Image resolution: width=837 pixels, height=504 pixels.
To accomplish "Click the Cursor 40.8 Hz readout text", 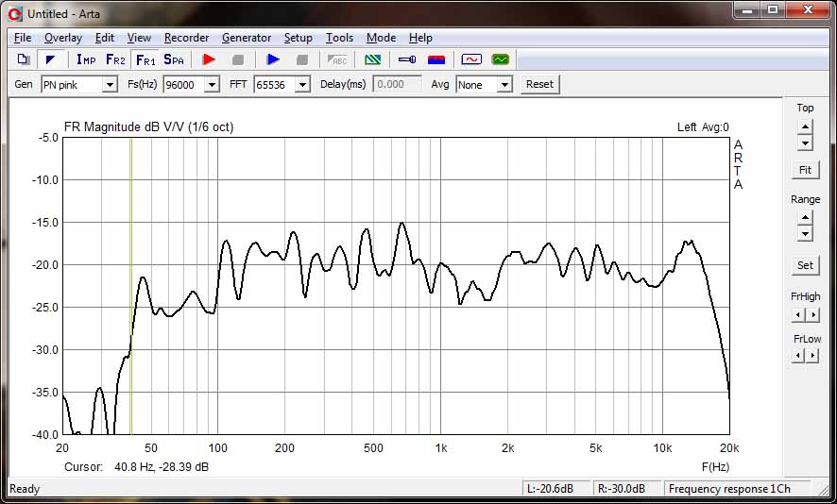I will point(137,467).
